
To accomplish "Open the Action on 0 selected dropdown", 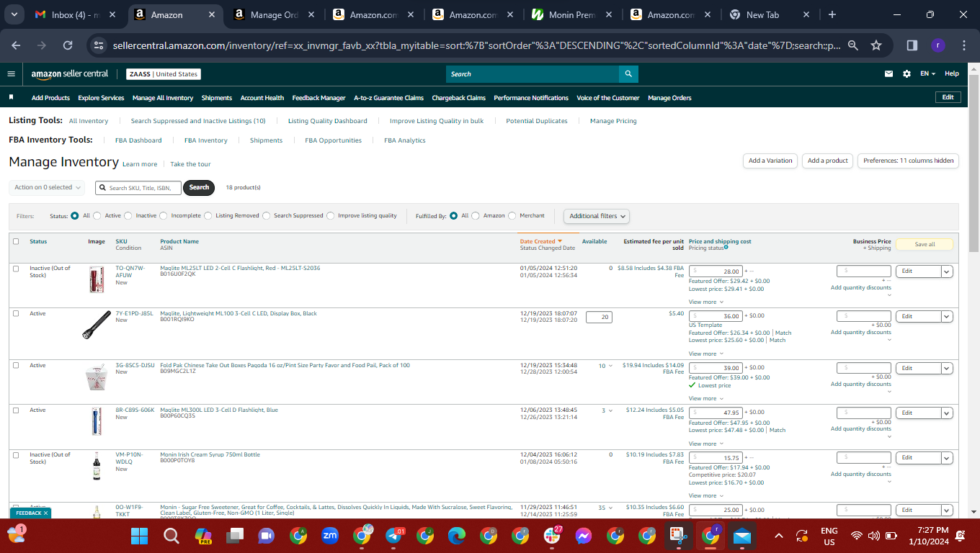I will [x=48, y=187].
